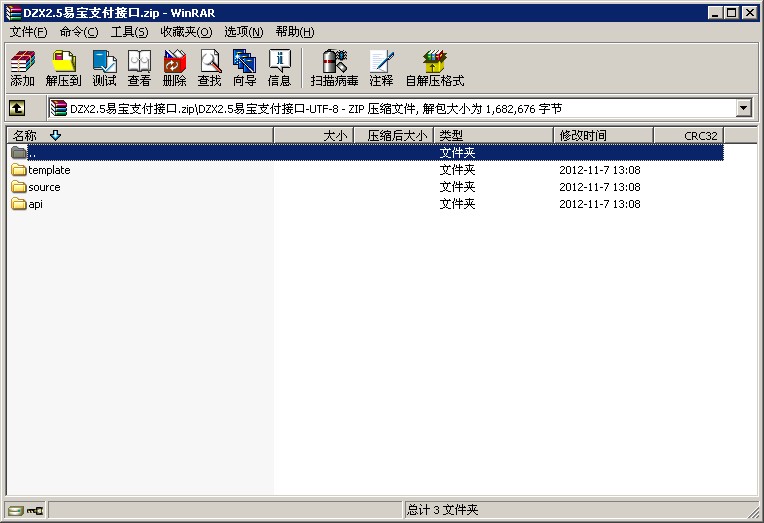Run the 测试 (Test) archive tool

click(104, 68)
